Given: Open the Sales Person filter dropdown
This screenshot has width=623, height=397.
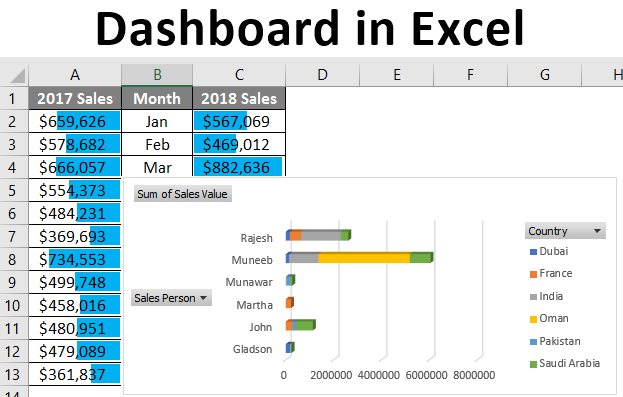Looking at the screenshot, I should tap(171, 298).
